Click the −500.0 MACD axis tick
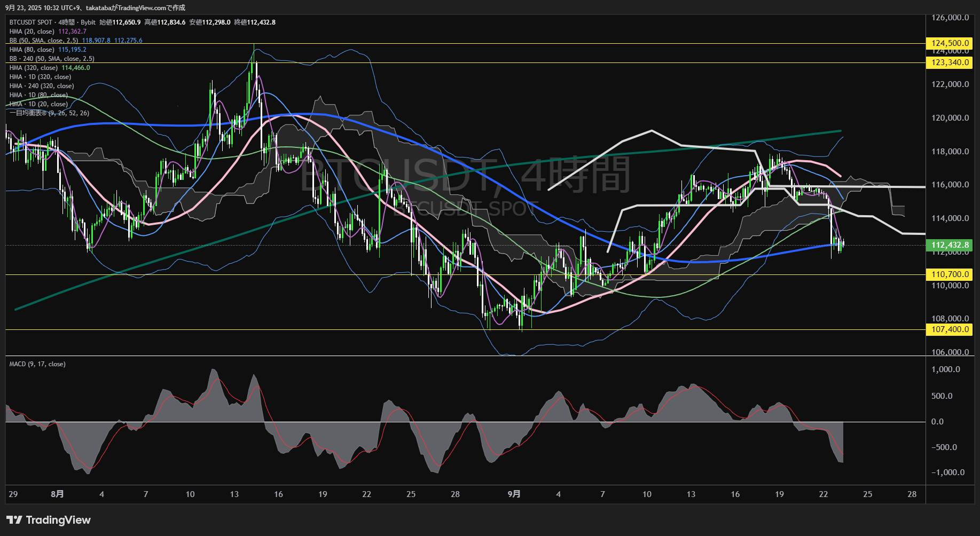The height and width of the screenshot is (536, 980). 945,447
